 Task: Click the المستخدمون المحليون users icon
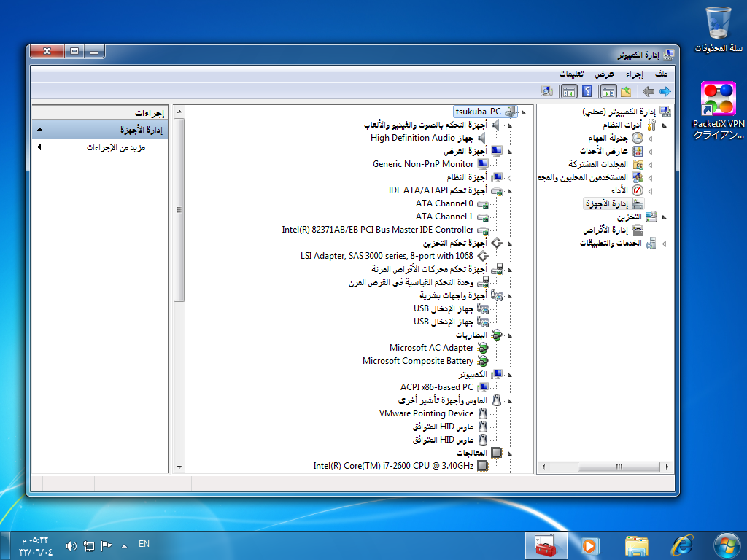[638, 178]
